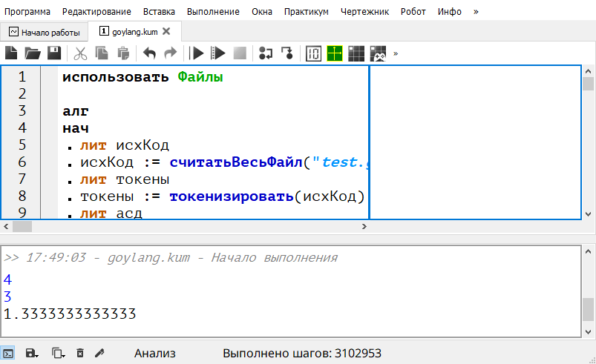
Task: Toggle the variables table window button
Action: tap(313, 53)
